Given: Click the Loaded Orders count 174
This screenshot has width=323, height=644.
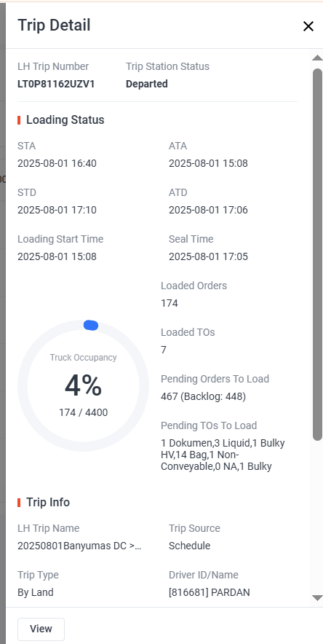Looking at the screenshot, I should point(170,304).
